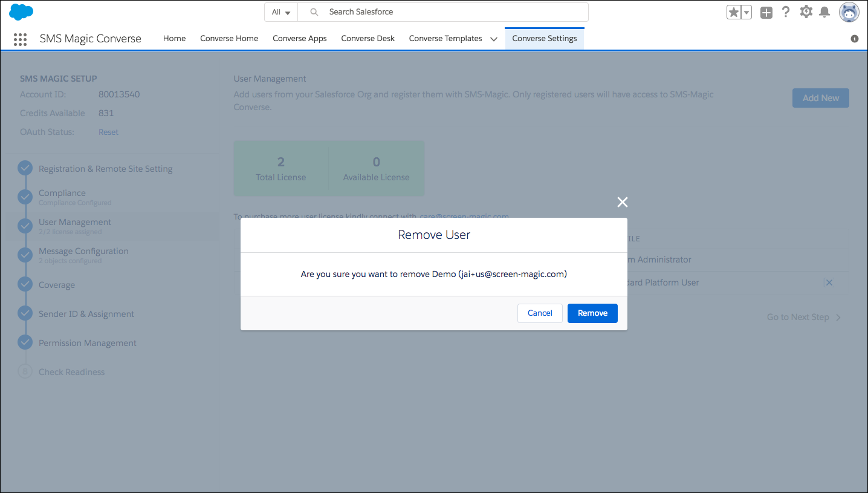Open Registration & Remote Site Setting step

(x=105, y=169)
